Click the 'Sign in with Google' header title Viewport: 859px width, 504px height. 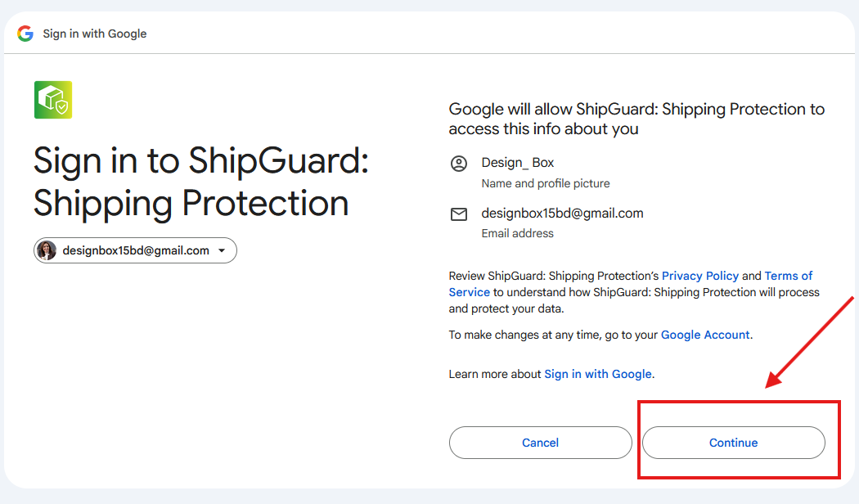95,34
